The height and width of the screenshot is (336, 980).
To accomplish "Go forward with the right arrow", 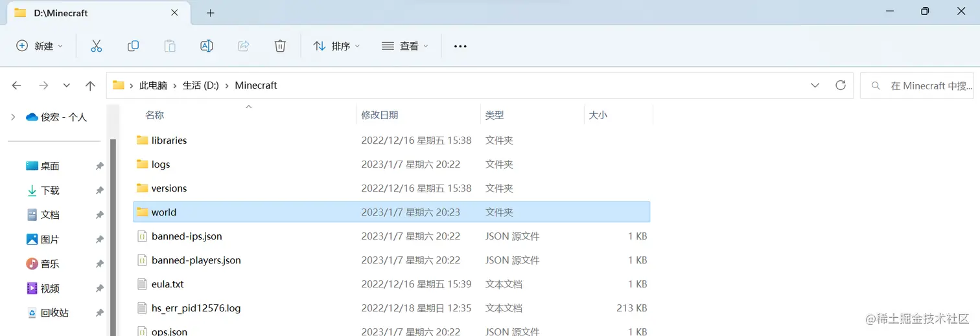I will tap(43, 85).
